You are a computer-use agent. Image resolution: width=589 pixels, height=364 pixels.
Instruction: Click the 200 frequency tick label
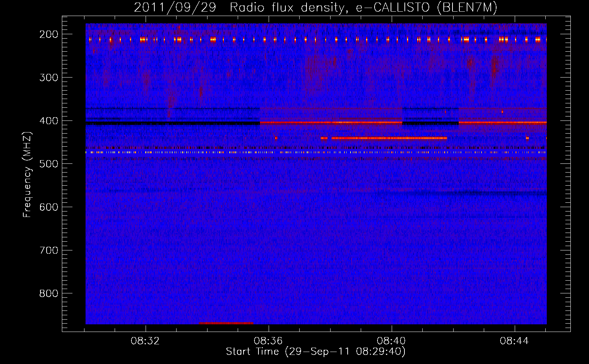pyautogui.click(x=49, y=34)
